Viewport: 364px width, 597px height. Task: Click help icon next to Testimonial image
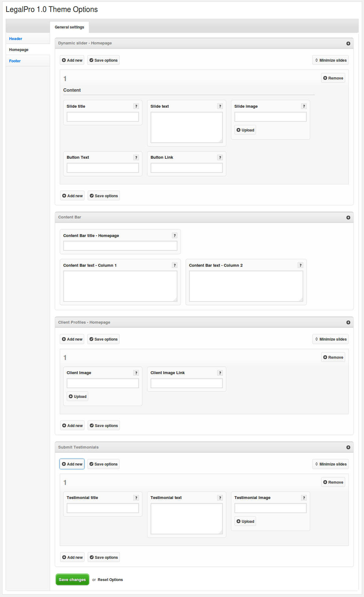pyautogui.click(x=304, y=498)
